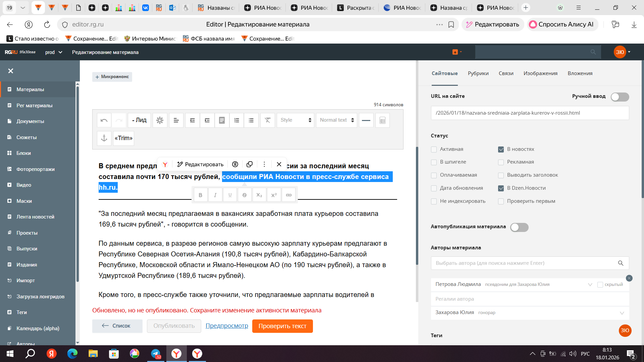Apply strikethrough in floating format bar
The height and width of the screenshot is (362, 644).
coord(245,195)
